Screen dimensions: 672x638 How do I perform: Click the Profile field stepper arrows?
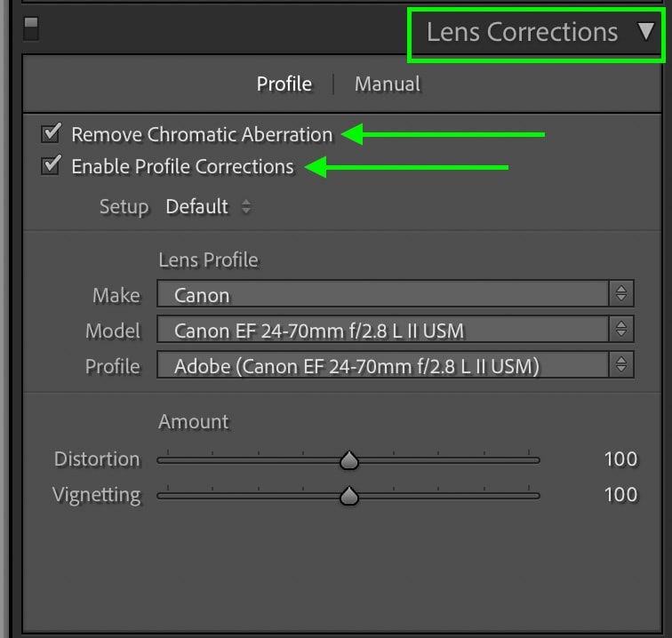[x=621, y=365]
